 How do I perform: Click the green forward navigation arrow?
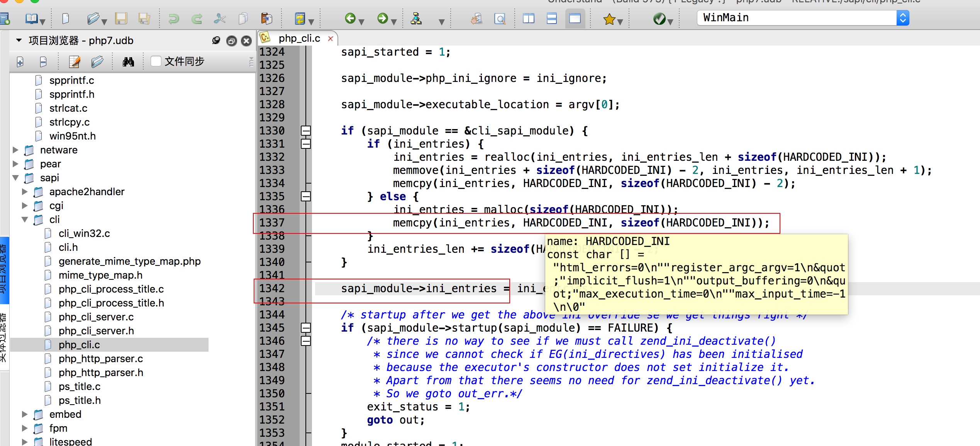[x=382, y=18]
